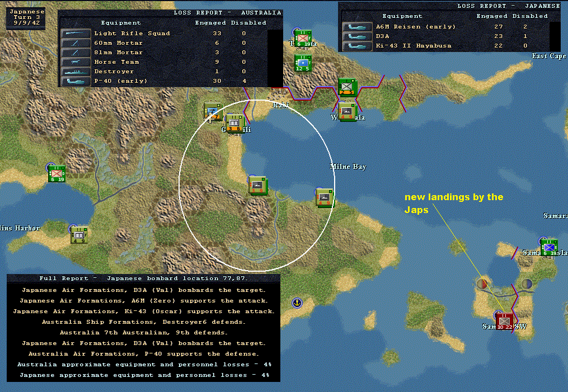Image resolution: width=568 pixels, height=392 pixels.
Task: Click the 'LOSS REPORT - JAPANESE' title
Action: (x=508, y=6)
